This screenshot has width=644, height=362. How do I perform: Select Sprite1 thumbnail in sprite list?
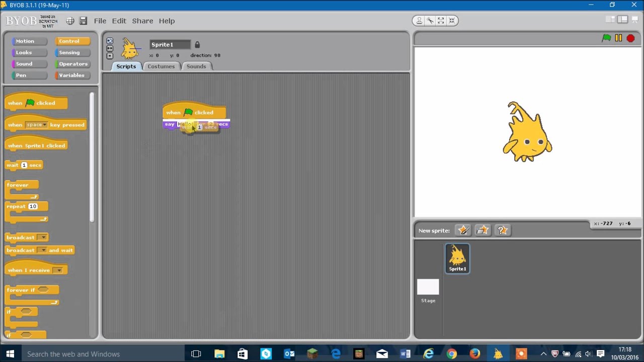(457, 258)
